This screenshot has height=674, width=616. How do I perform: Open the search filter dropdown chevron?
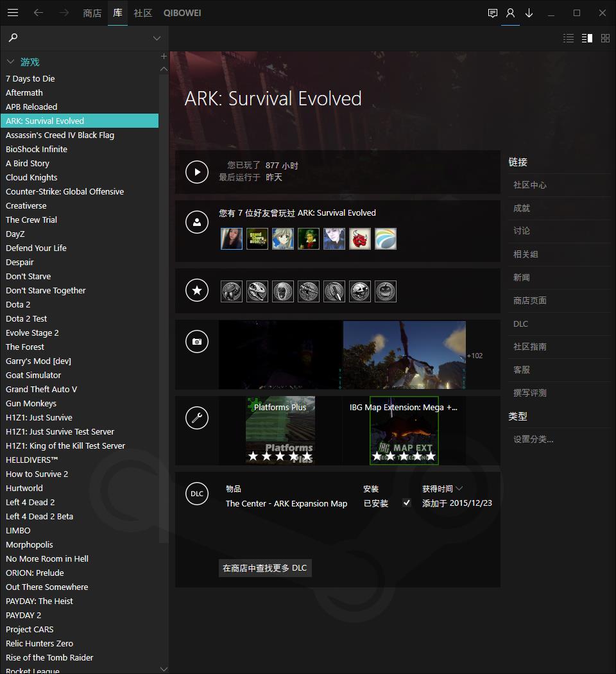click(157, 39)
